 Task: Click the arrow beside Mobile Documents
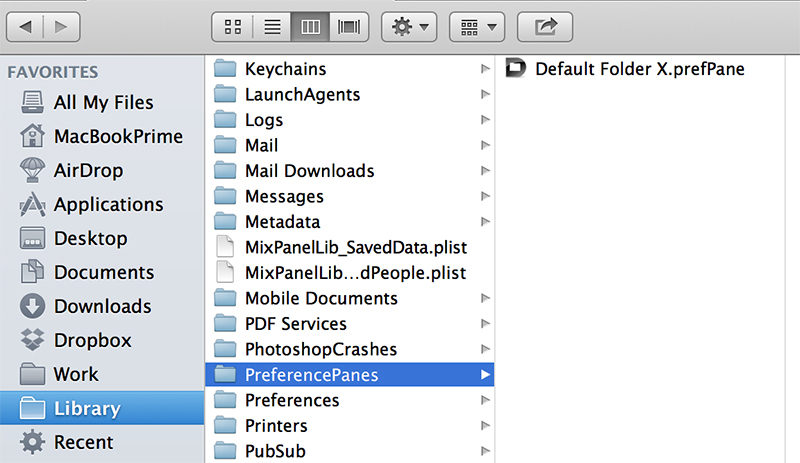(485, 298)
